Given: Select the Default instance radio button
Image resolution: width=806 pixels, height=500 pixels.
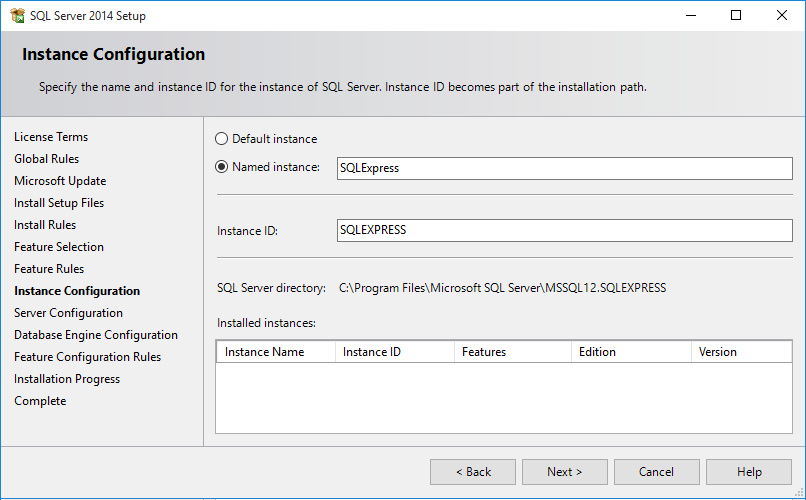Looking at the screenshot, I should (x=221, y=139).
